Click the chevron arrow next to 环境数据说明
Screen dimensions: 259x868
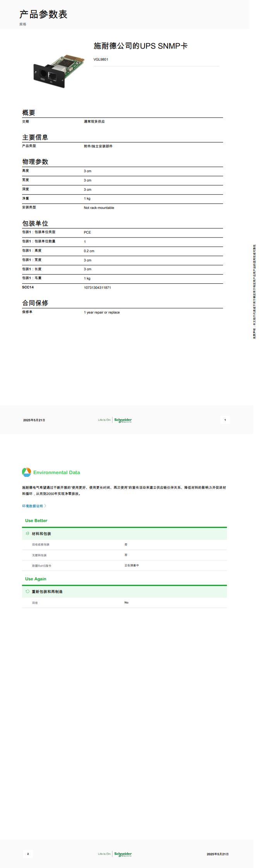click(45, 506)
